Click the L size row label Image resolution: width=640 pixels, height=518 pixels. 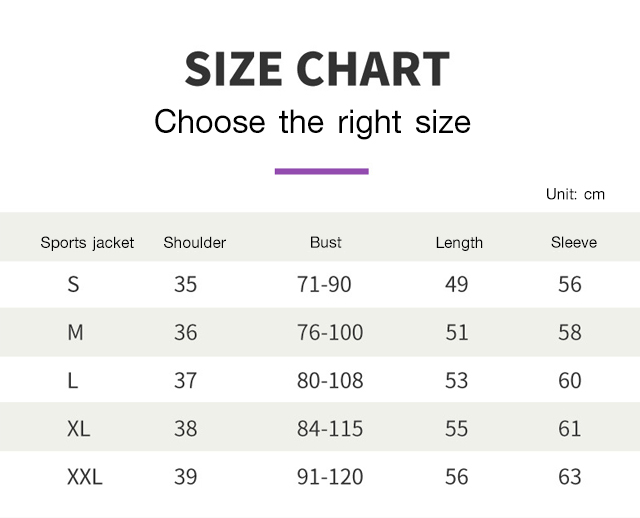pyautogui.click(x=73, y=380)
